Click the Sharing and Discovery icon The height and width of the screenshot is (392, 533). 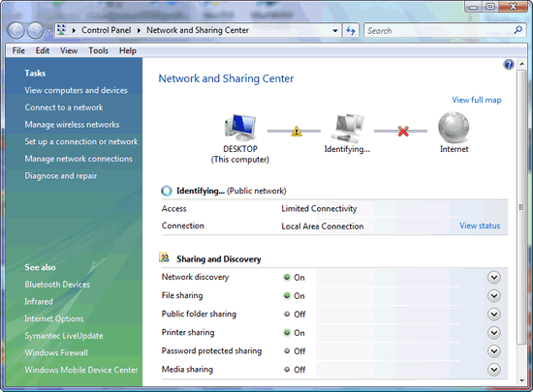pos(165,257)
